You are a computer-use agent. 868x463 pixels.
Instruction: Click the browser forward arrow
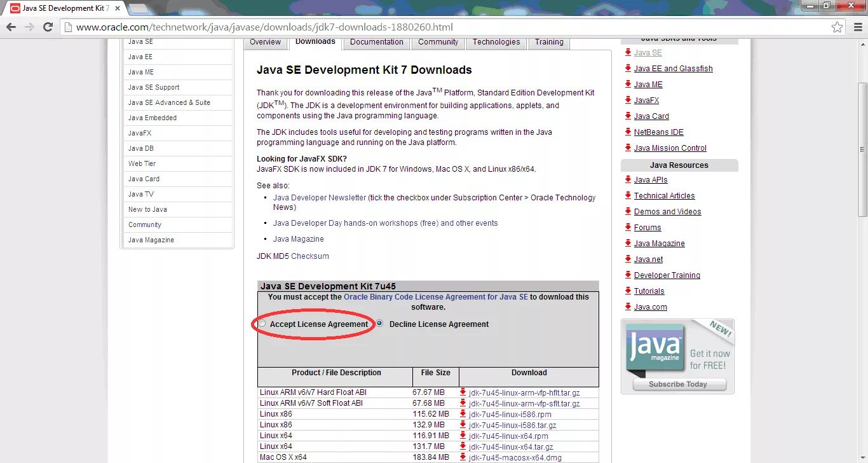tap(30, 27)
